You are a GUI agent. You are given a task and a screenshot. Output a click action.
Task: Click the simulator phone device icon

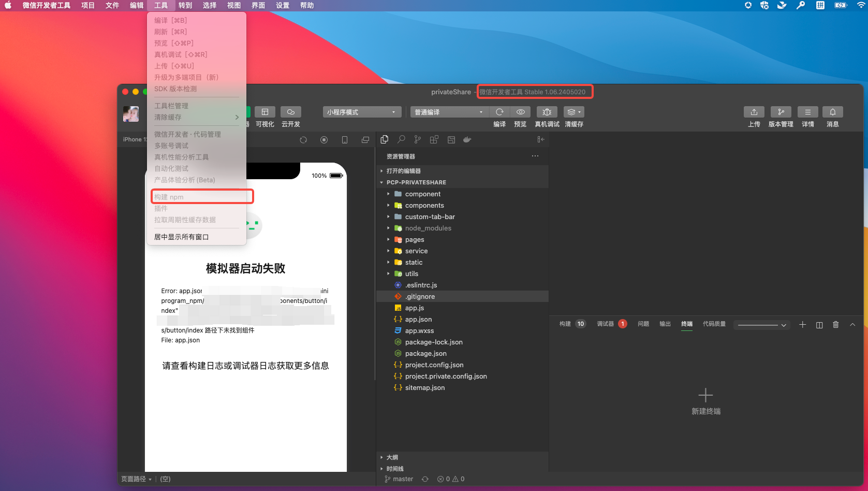[345, 140]
